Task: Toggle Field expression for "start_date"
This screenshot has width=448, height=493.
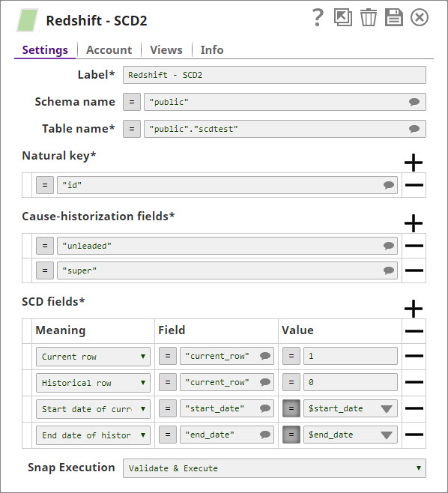Action: pos(168,408)
